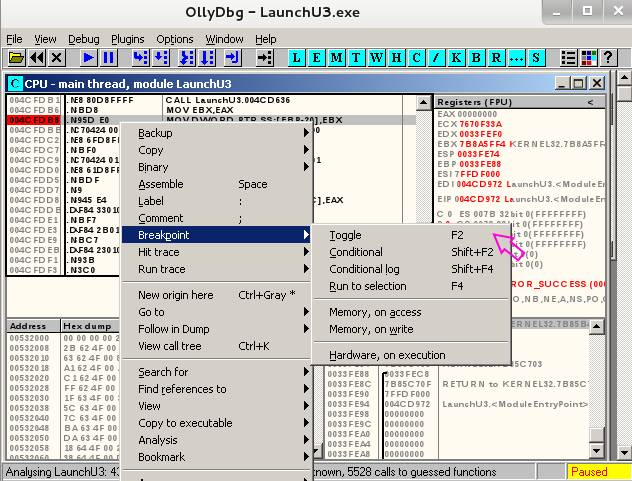
Task: Expand the Copy submenu
Action: click(217, 150)
